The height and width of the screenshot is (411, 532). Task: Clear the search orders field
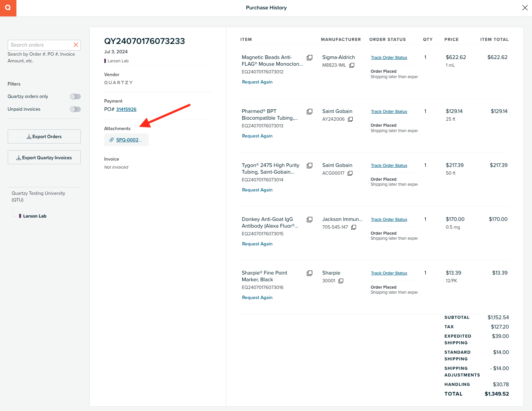(x=76, y=45)
